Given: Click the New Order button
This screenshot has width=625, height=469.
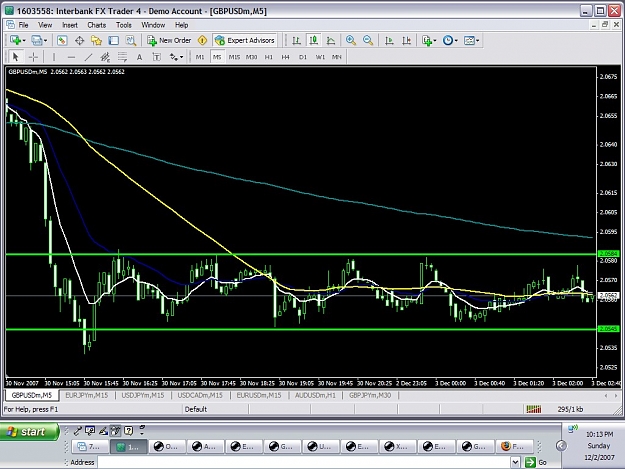Looking at the screenshot, I should coord(169,40).
